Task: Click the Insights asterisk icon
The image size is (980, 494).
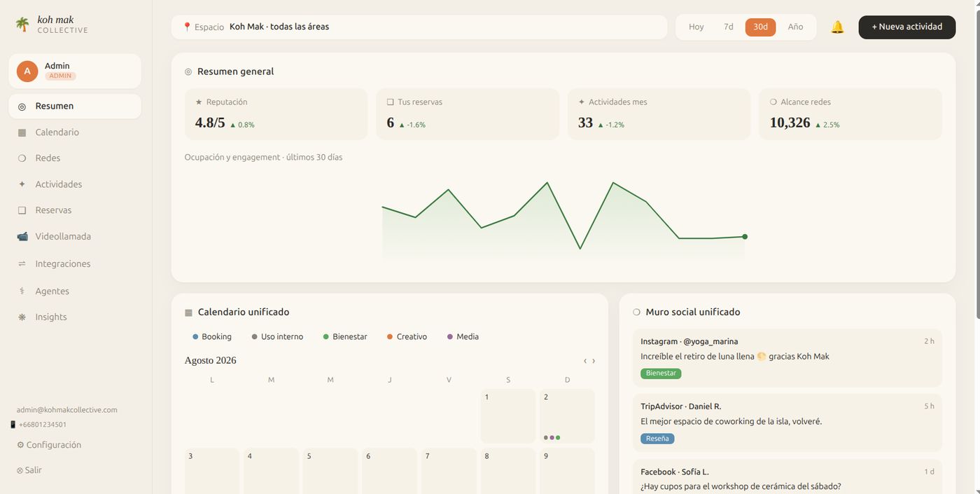Action: point(22,317)
